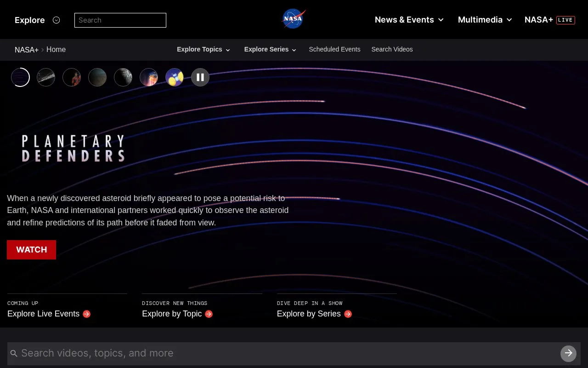Viewport: 588px width, 368px height.
Task: Click the Planetary Defenders title logo
Action: (73, 148)
